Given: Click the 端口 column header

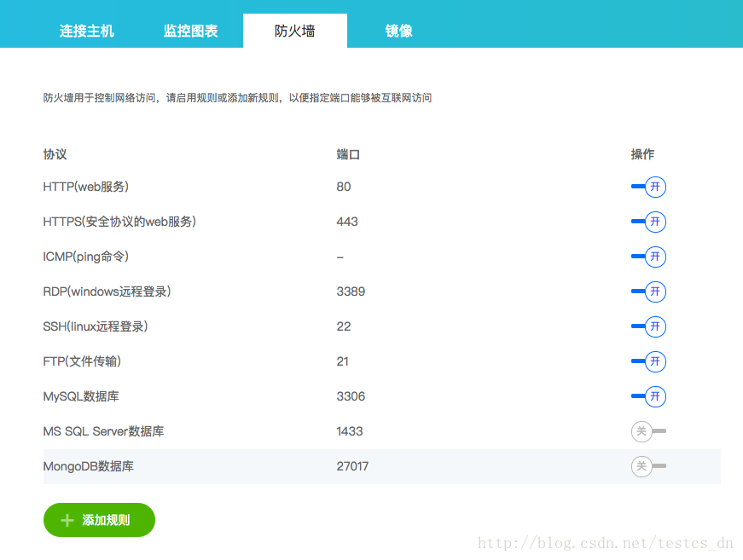Looking at the screenshot, I should tap(348, 154).
